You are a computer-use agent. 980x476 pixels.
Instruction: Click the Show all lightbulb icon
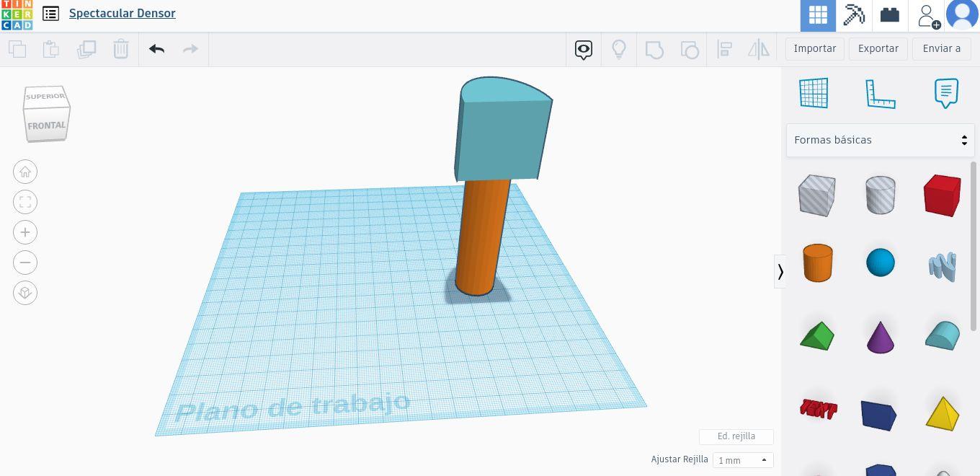(x=619, y=49)
